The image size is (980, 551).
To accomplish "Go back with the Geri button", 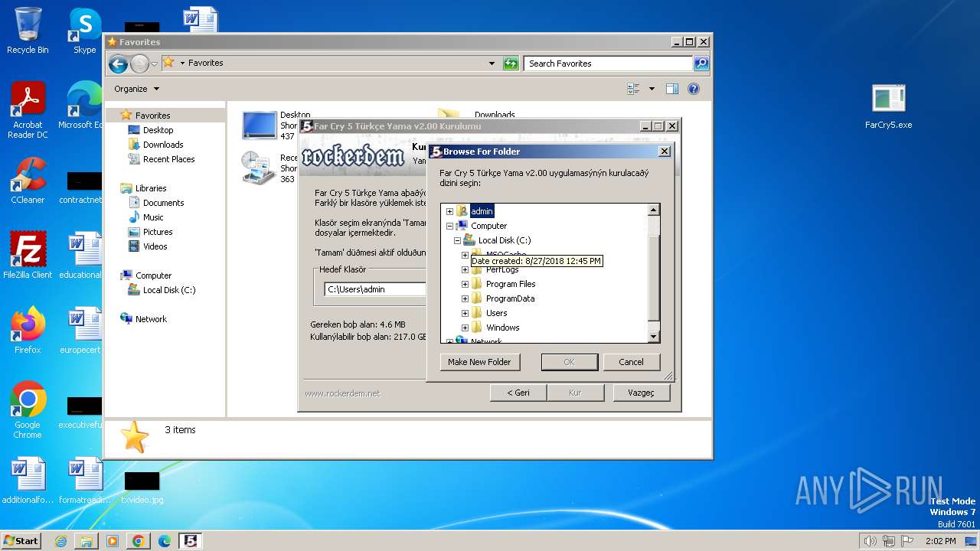I will pyautogui.click(x=518, y=393).
